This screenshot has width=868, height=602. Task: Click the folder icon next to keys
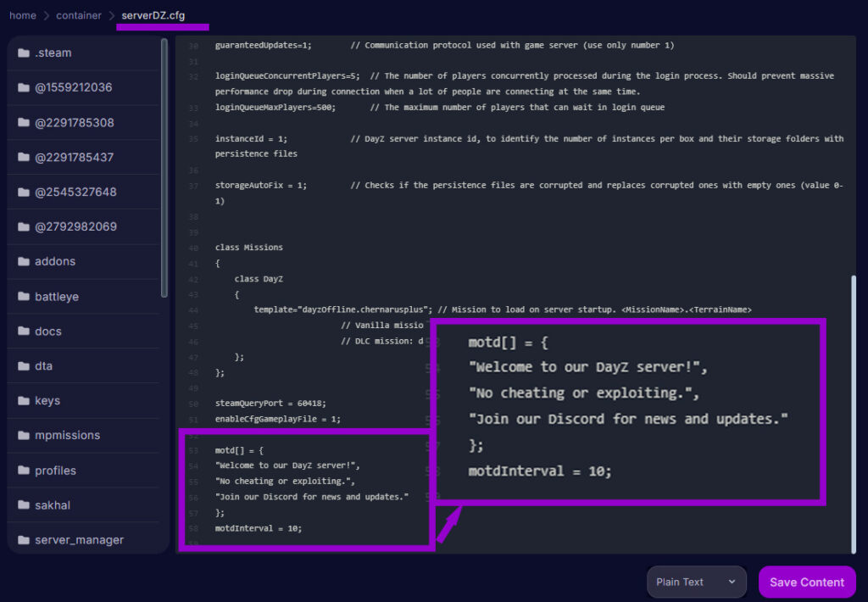coord(23,400)
